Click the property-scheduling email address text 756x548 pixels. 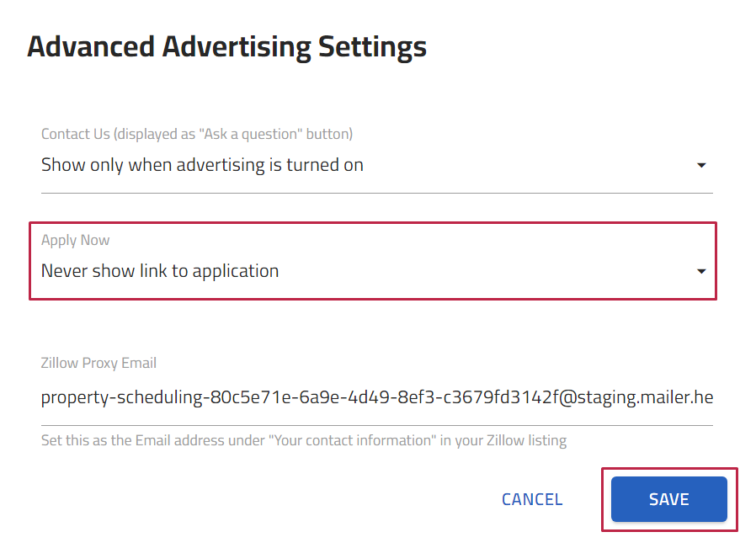click(376, 397)
